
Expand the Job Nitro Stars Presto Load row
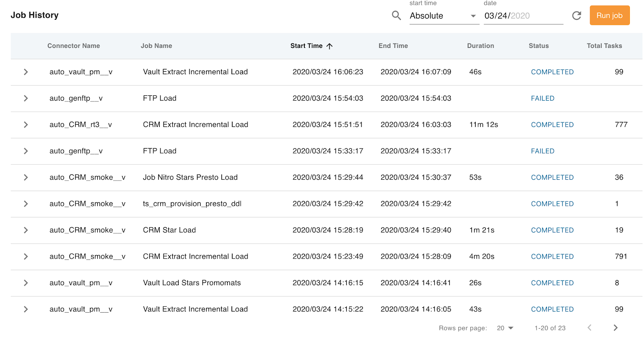click(26, 178)
